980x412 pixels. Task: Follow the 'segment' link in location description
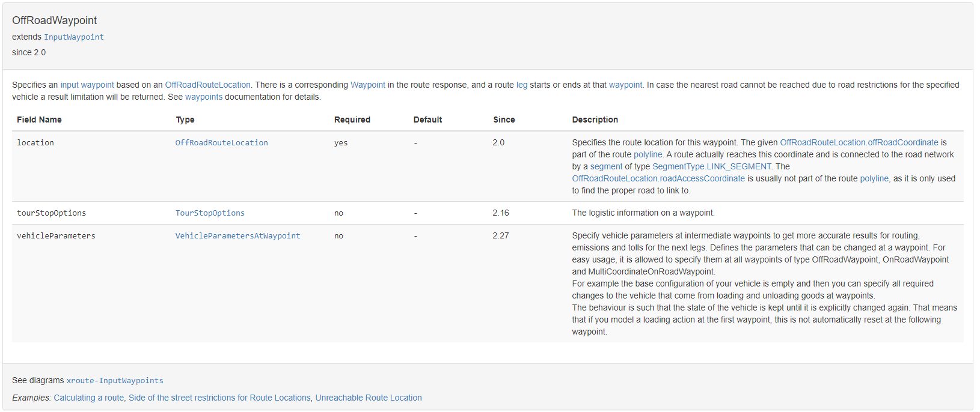tap(606, 166)
